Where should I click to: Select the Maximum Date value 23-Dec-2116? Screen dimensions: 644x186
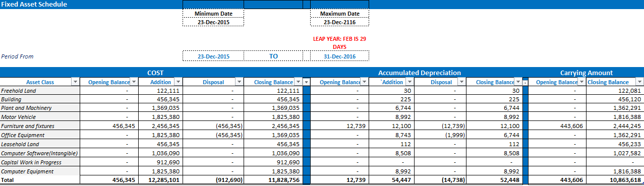point(339,22)
